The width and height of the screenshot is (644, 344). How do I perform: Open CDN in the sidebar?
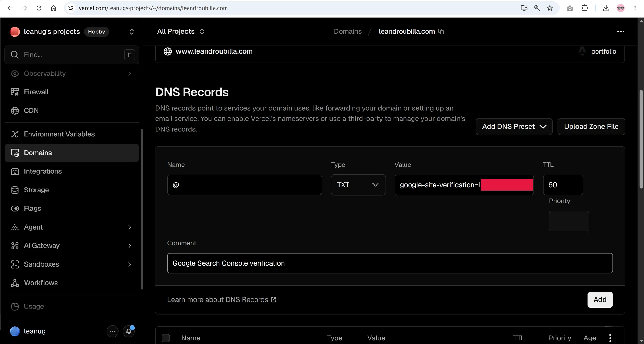pyautogui.click(x=72, y=110)
